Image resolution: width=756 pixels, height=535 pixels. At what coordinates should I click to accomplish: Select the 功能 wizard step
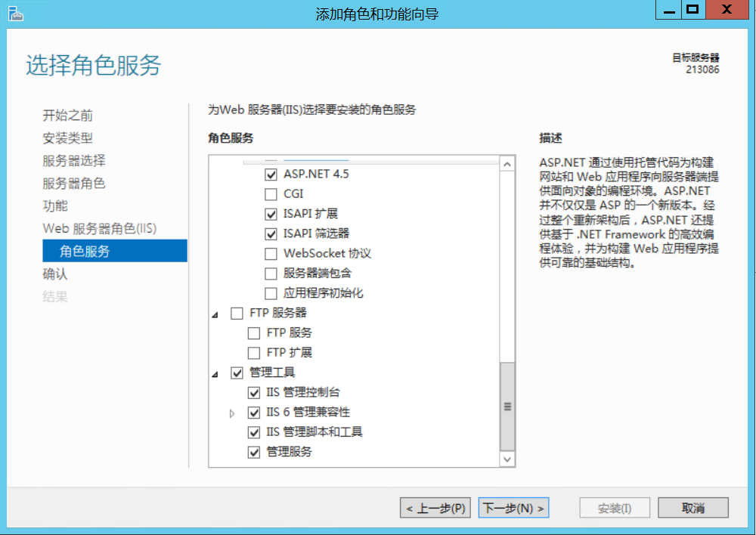coord(55,206)
